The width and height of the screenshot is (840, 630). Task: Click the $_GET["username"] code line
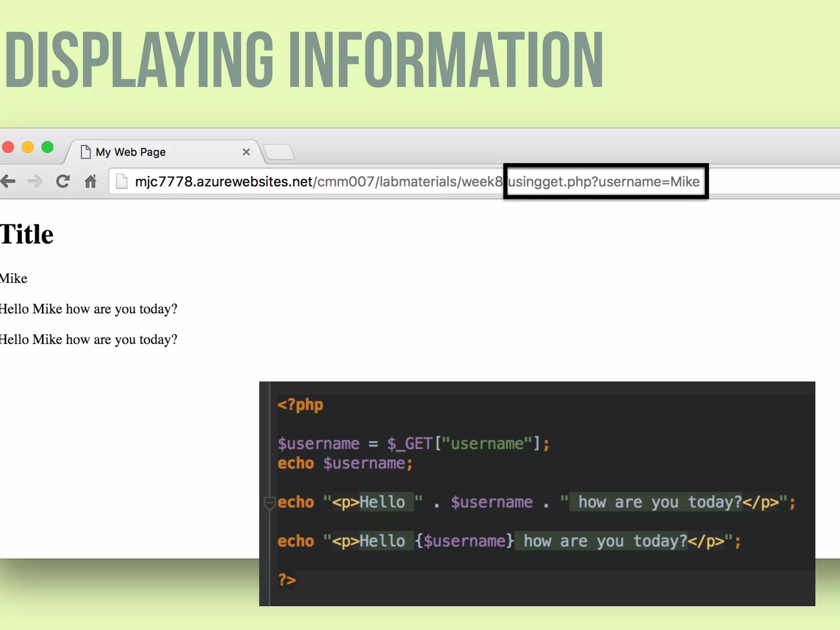[x=413, y=443]
